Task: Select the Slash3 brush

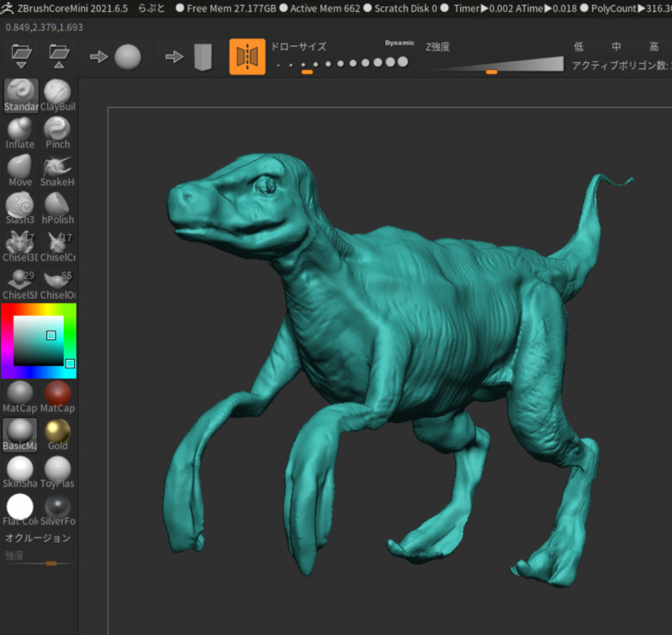Action: tap(20, 207)
